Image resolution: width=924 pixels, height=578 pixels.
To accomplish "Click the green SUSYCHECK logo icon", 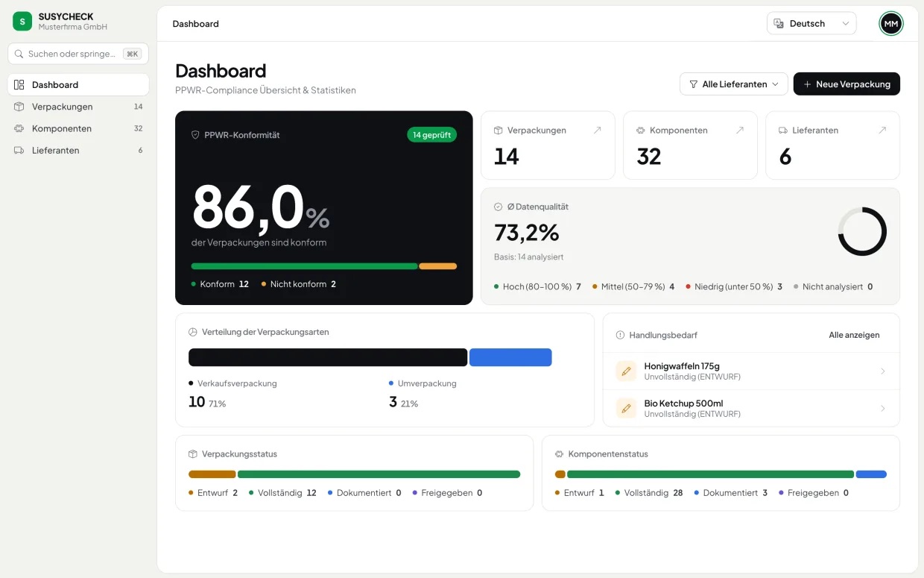I will [22, 21].
